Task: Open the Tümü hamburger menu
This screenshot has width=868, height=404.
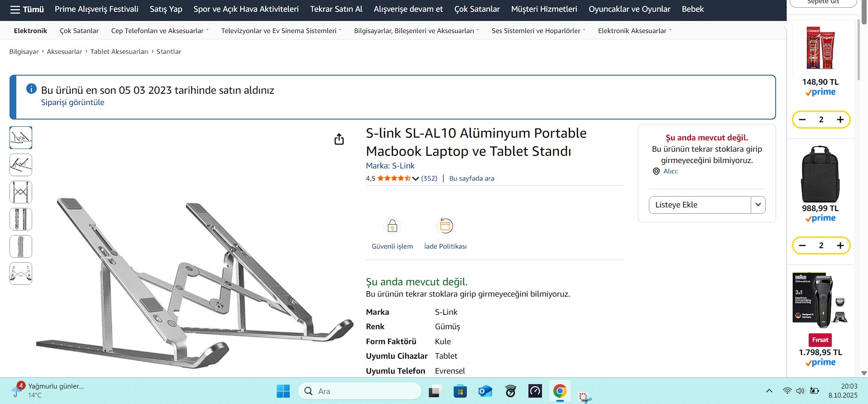Action: coord(27,10)
